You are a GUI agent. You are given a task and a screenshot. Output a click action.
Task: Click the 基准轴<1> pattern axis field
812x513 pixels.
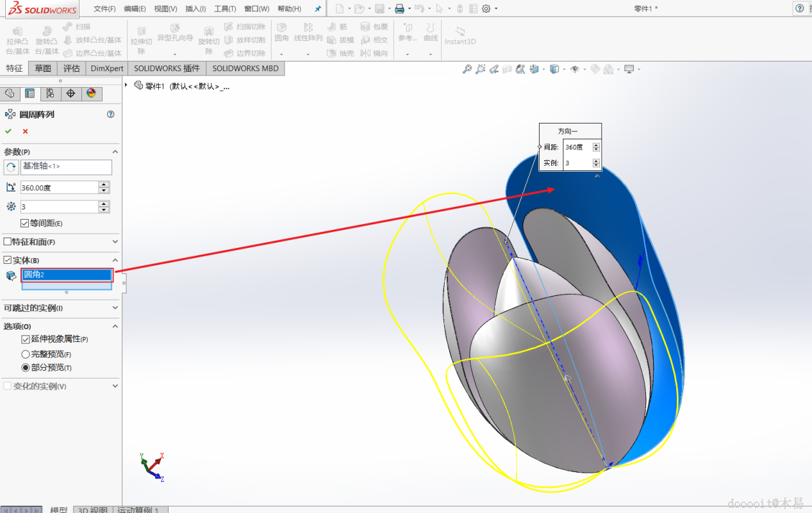[67, 167]
